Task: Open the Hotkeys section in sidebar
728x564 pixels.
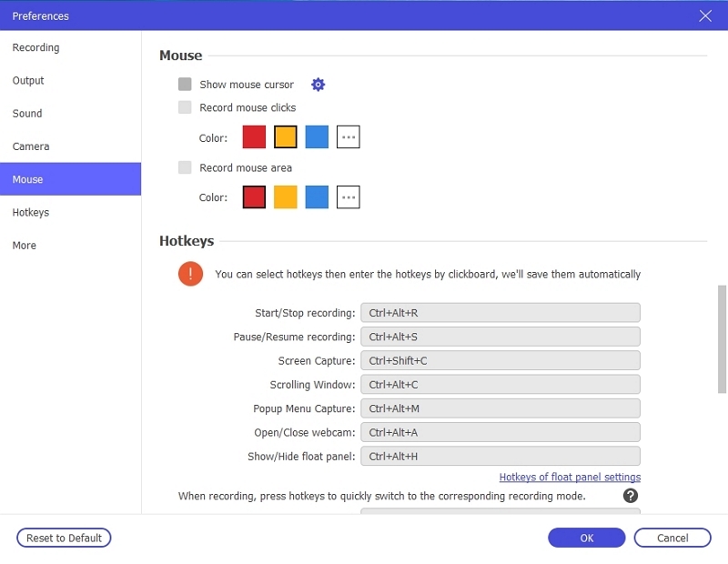Action: [x=31, y=212]
